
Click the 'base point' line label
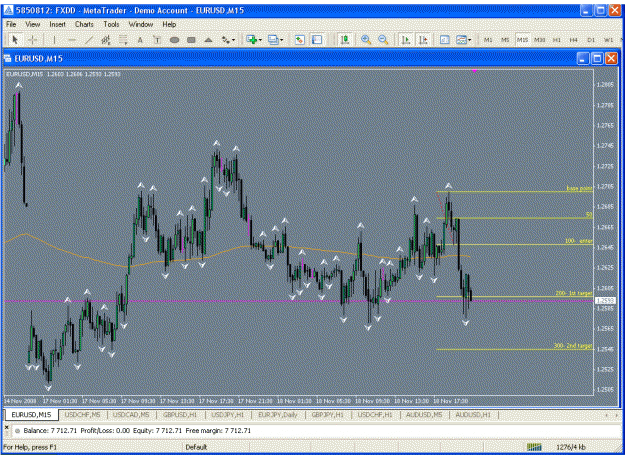[580, 188]
